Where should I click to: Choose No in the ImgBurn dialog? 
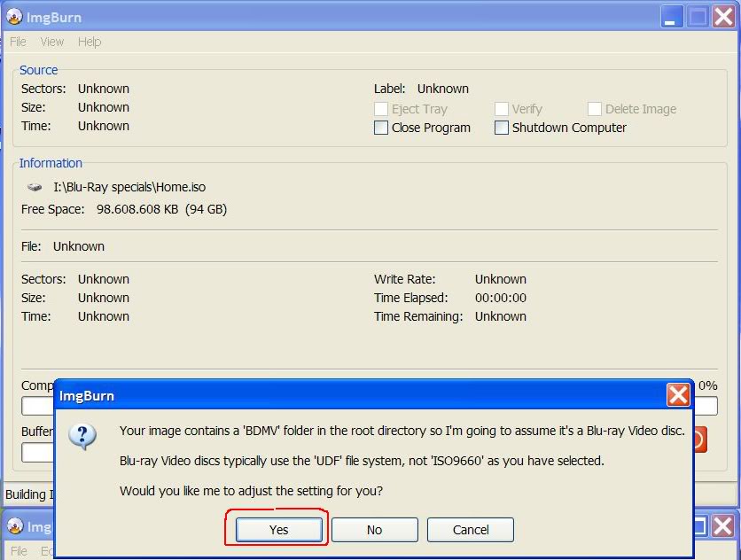coord(374,530)
